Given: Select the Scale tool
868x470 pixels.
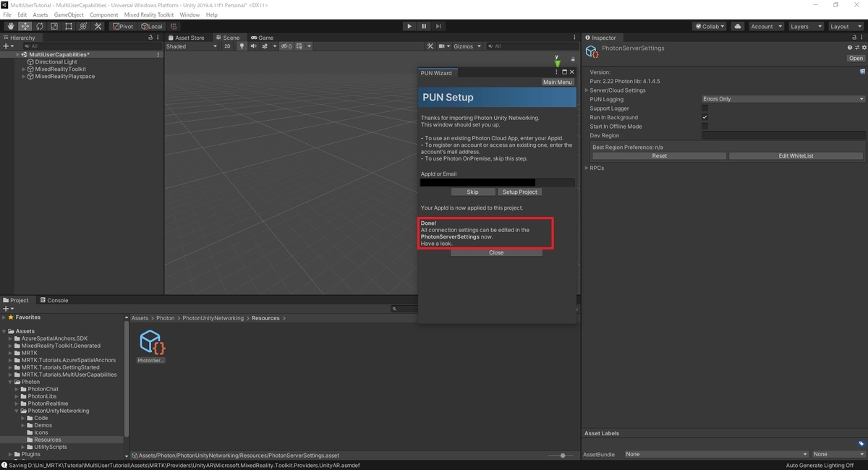Looking at the screenshot, I should pos(54,26).
